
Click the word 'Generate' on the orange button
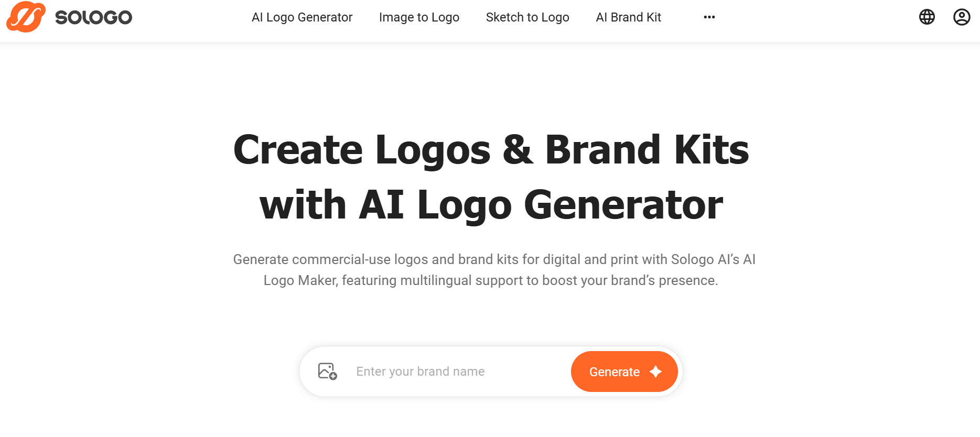(x=614, y=372)
